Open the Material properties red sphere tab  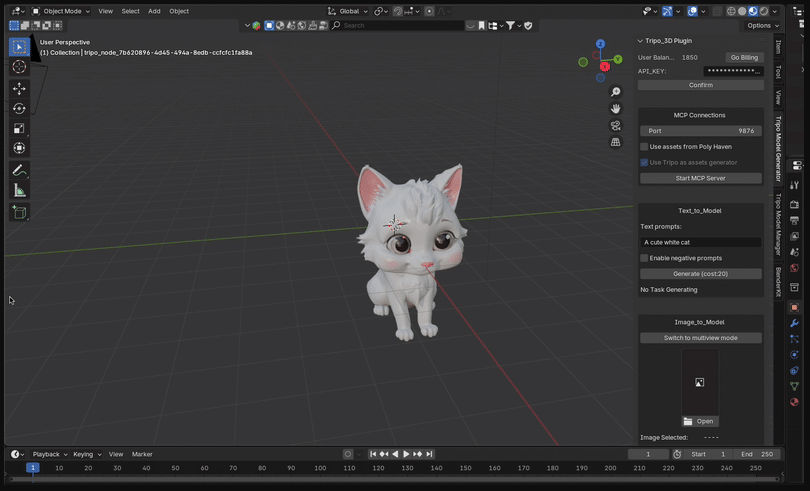[x=795, y=402]
